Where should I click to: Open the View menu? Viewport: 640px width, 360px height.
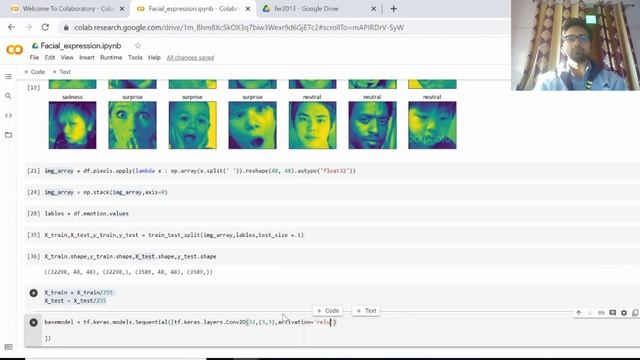(67, 58)
